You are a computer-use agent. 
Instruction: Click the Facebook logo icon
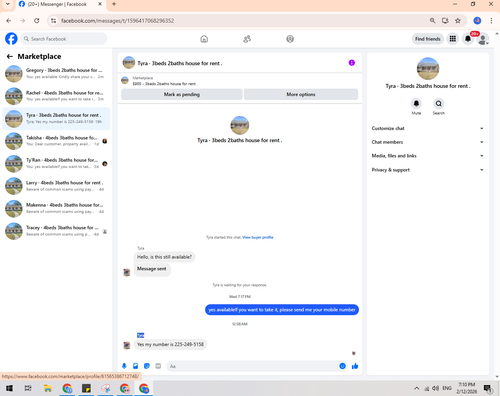[11, 39]
